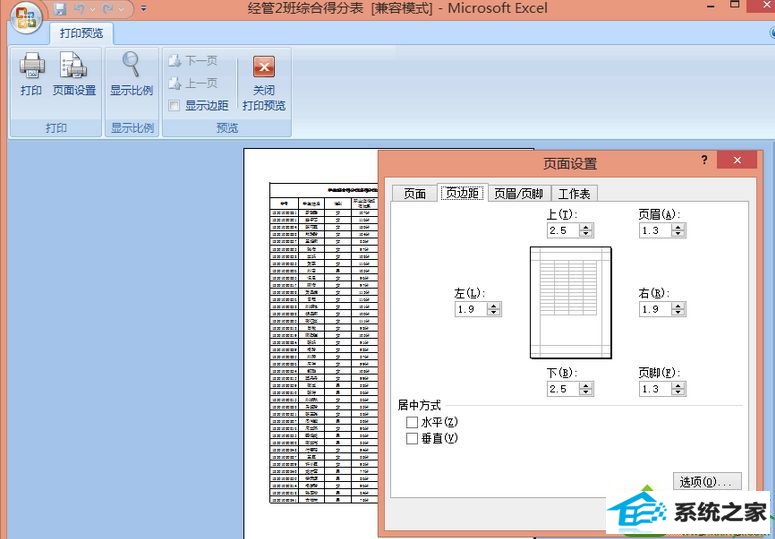Switch to the 页面 tab in dialog

pos(414,194)
